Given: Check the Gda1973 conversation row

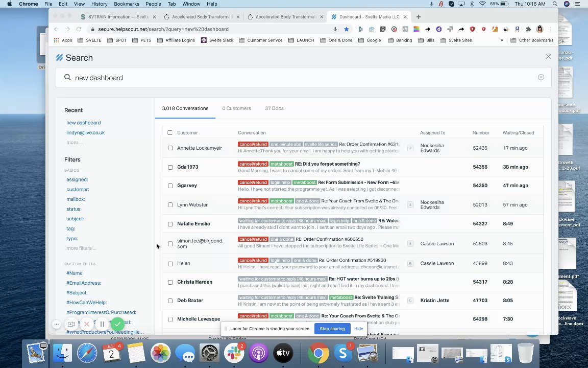Looking at the screenshot, I should pyautogui.click(x=170, y=167).
